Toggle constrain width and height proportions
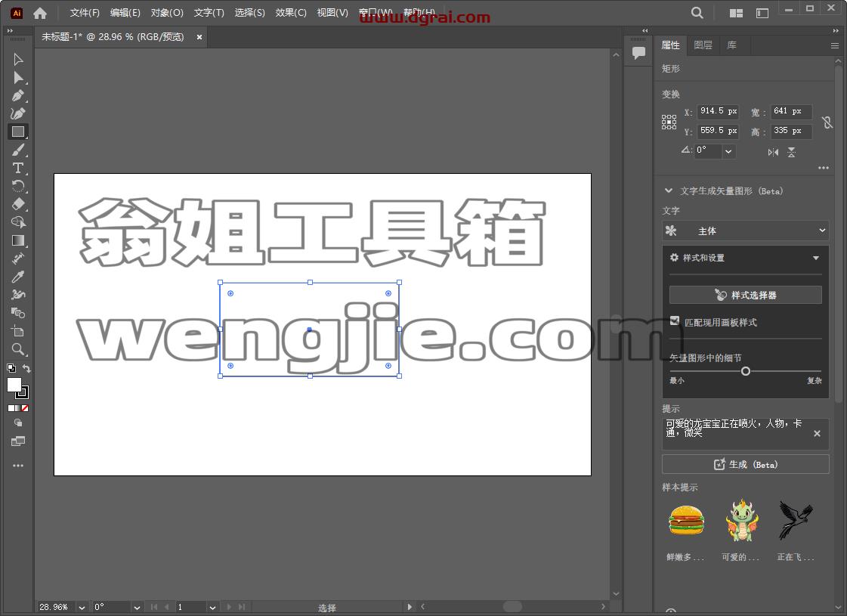Screen dimensions: 847x616 [827, 122]
